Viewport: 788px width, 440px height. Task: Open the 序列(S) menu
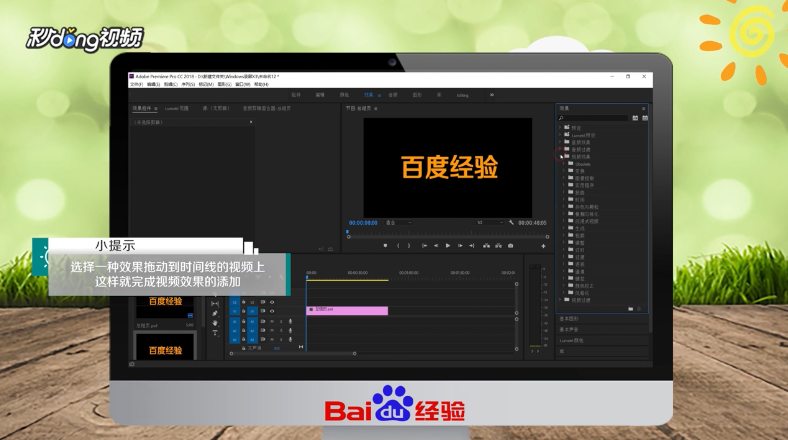click(188, 84)
